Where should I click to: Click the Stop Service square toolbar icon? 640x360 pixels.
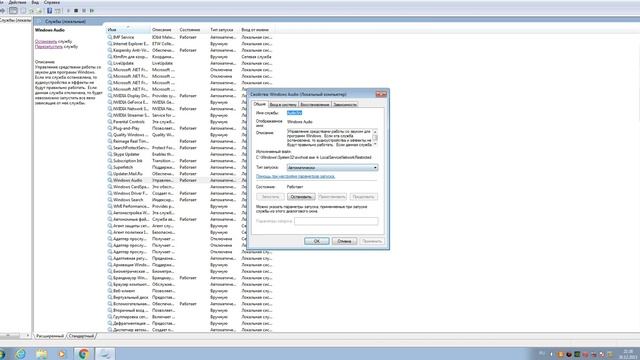(x=76, y=11)
